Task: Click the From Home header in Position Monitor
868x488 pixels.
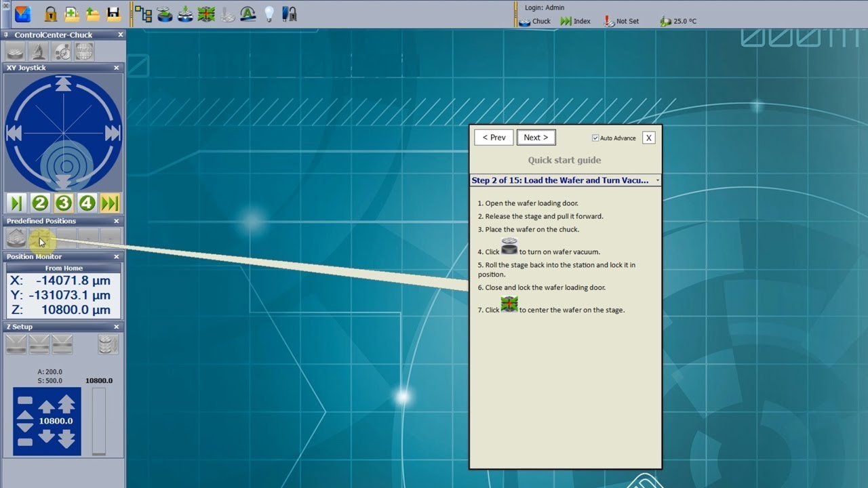Action: (64, 268)
